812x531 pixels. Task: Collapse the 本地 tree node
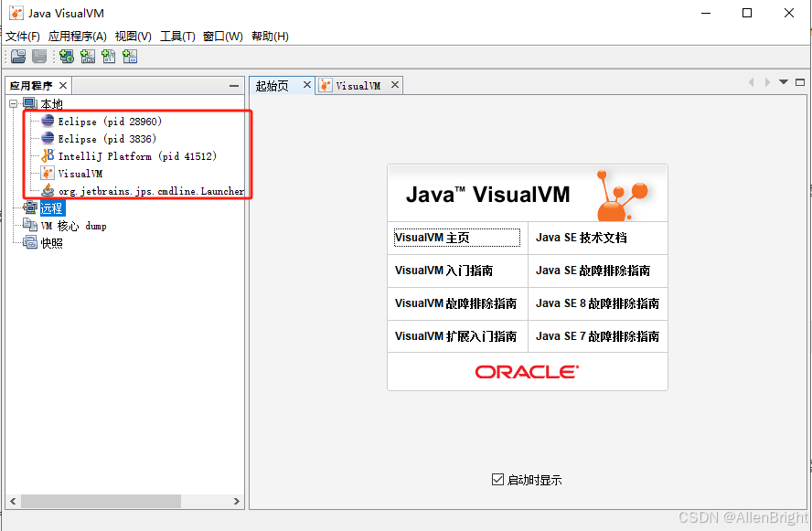coord(14,104)
